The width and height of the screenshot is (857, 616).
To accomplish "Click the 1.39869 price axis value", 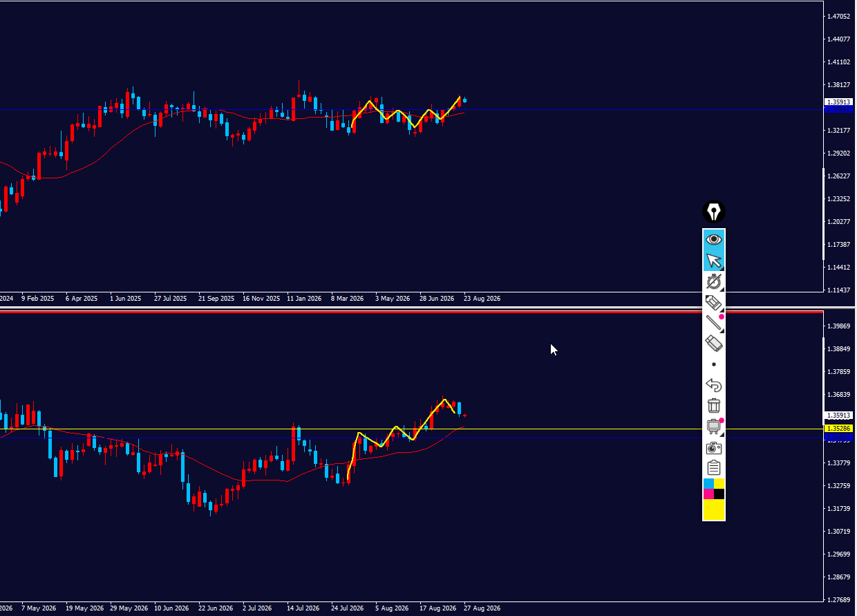I will click(x=839, y=326).
